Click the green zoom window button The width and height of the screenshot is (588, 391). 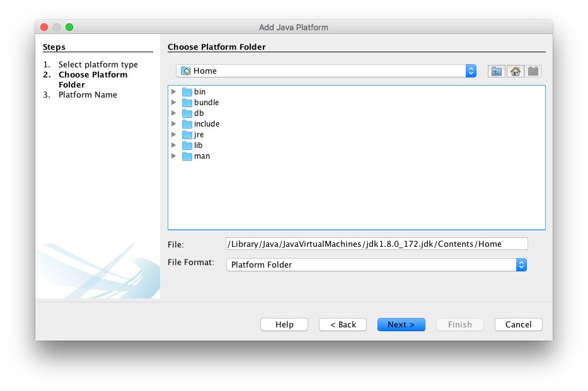[x=69, y=27]
